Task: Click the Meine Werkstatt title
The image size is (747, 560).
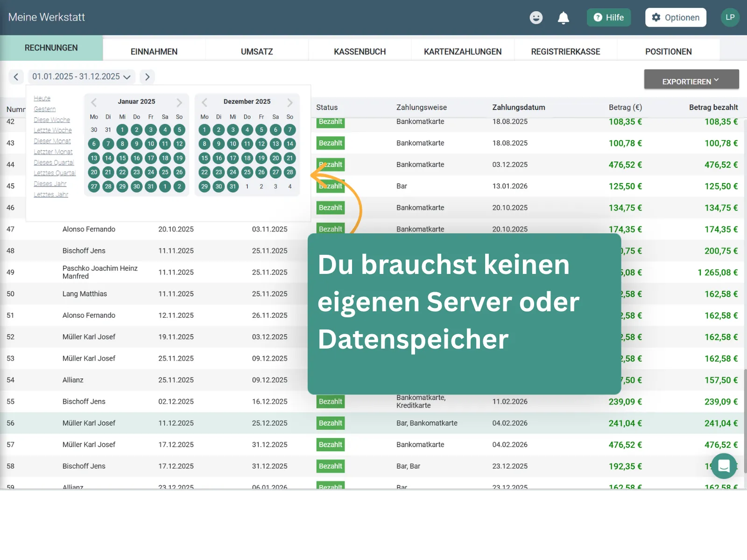Action: pos(47,17)
